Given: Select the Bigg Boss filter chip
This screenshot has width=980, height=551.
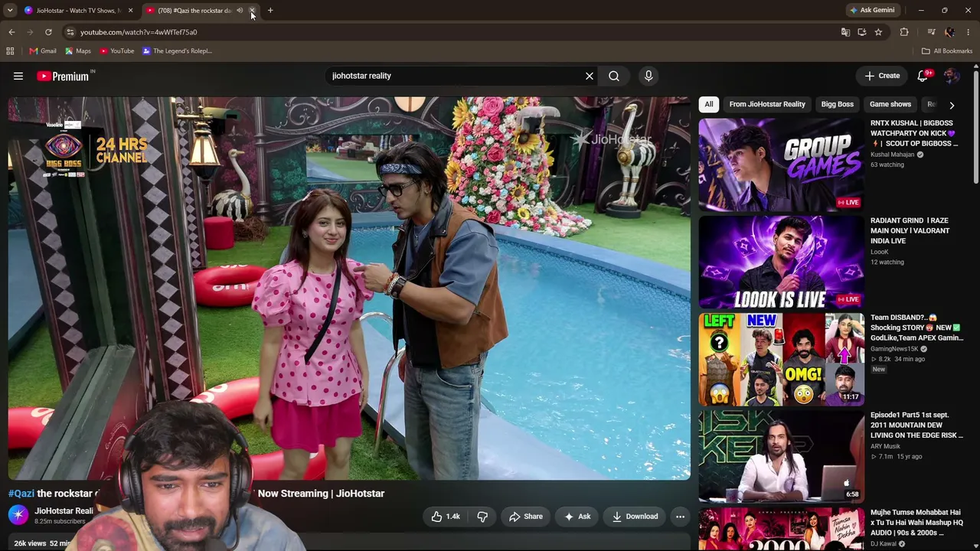Looking at the screenshot, I should [x=837, y=104].
